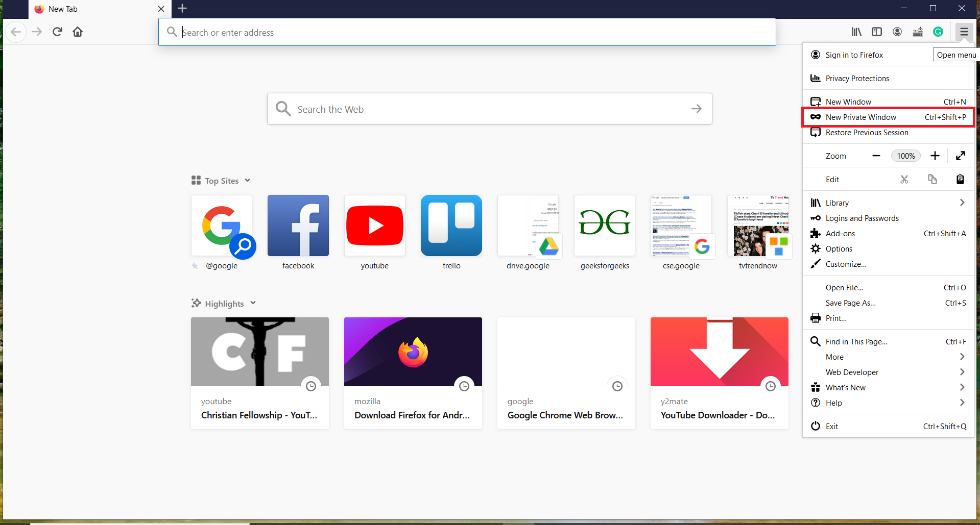Reload the current page
Viewport: 980px width, 525px height.
(x=57, y=32)
